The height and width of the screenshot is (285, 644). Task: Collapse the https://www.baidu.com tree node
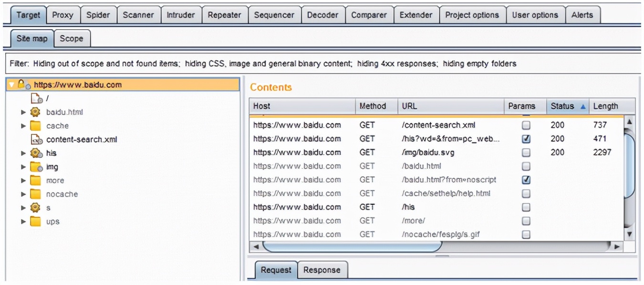coord(12,85)
